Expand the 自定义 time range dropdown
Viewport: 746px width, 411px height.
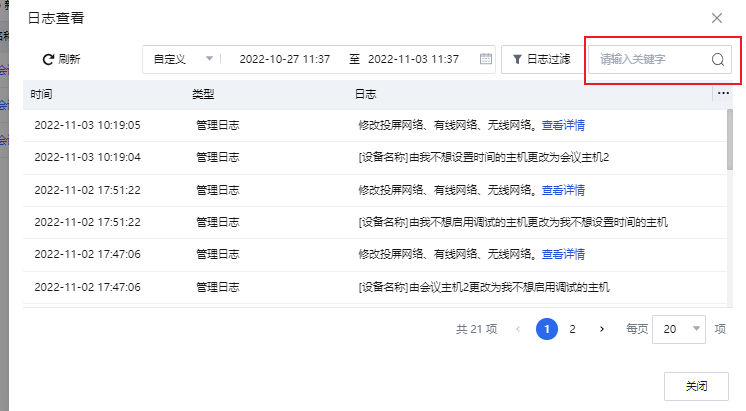click(x=209, y=60)
